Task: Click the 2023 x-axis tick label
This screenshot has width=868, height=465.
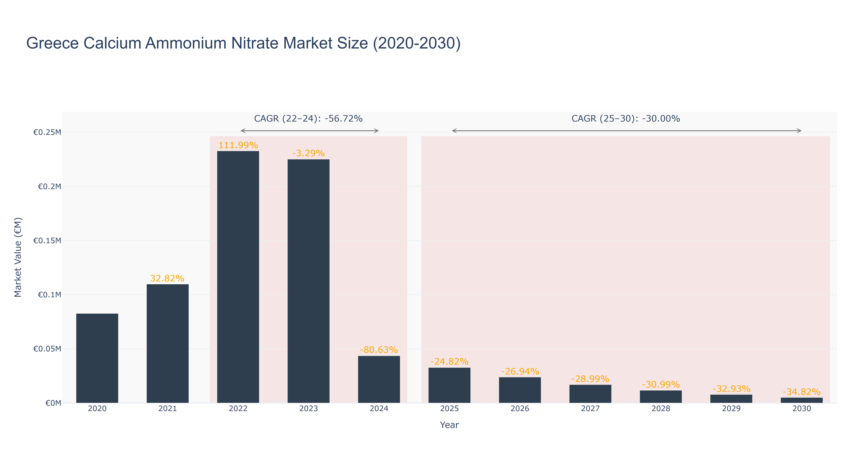Action: [x=308, y=409]
